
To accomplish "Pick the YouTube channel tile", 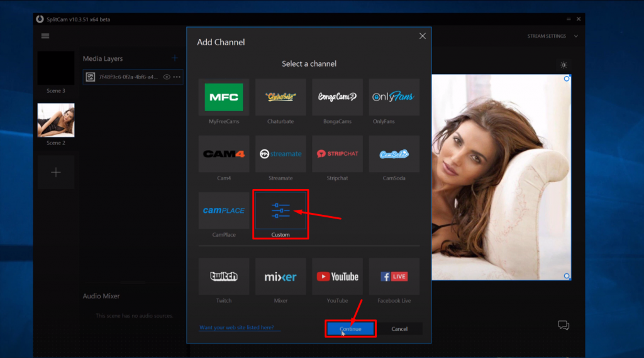I will pyautogui.click(x=337, y=276).
